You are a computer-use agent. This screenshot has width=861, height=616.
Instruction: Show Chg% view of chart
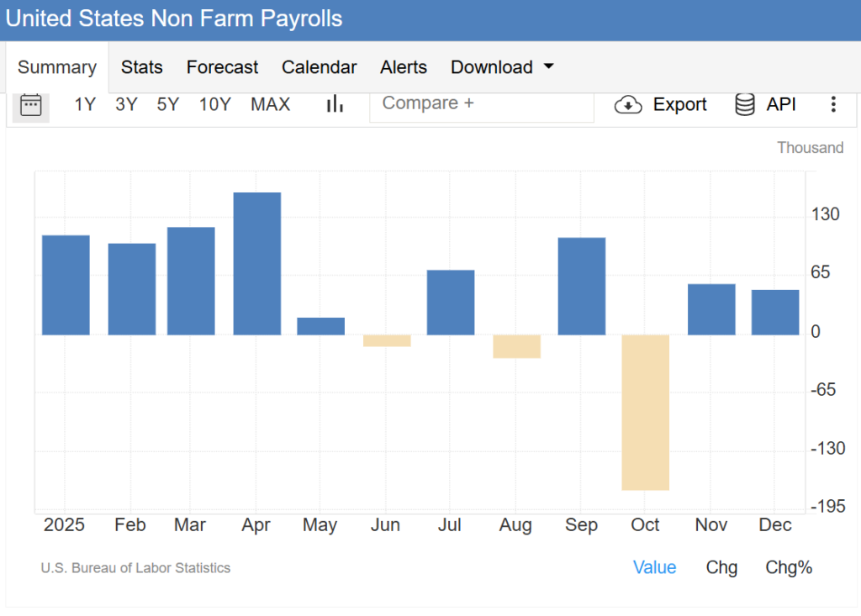[789, 567]
